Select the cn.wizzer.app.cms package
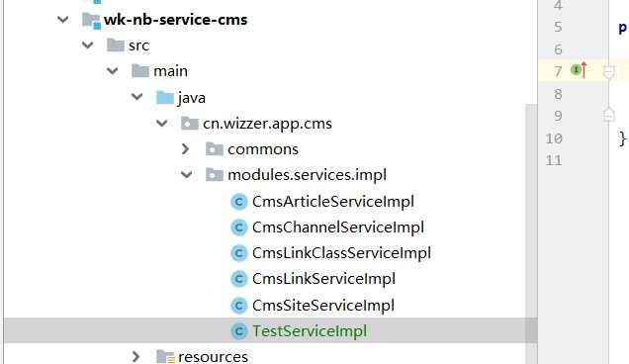The height and width of the screenshot is (364, 629). pyautogui.click(x=267, y=124)
